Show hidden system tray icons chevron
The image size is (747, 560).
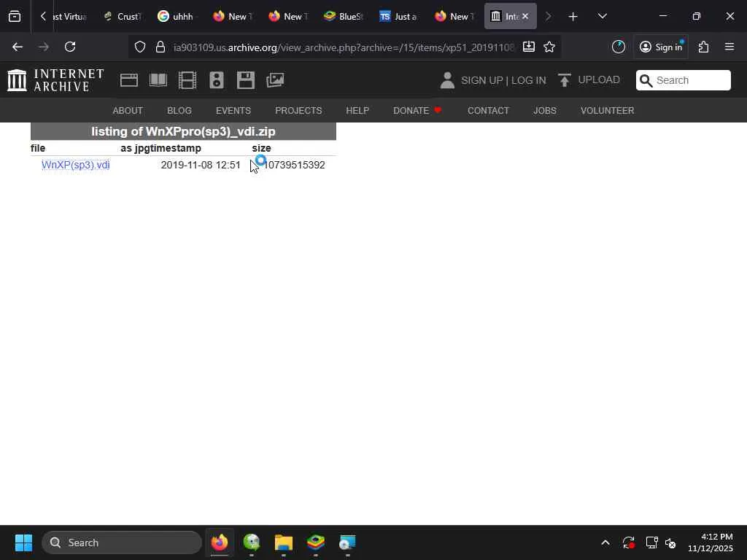pos(605,542)
